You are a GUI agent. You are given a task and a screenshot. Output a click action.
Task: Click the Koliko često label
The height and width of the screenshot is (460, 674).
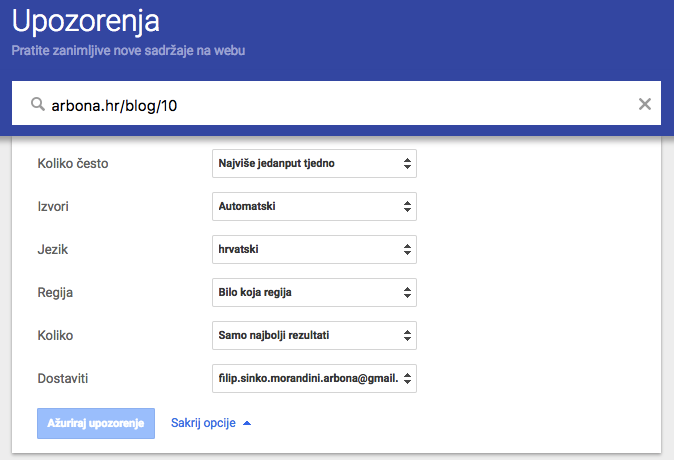pos(73,163)
